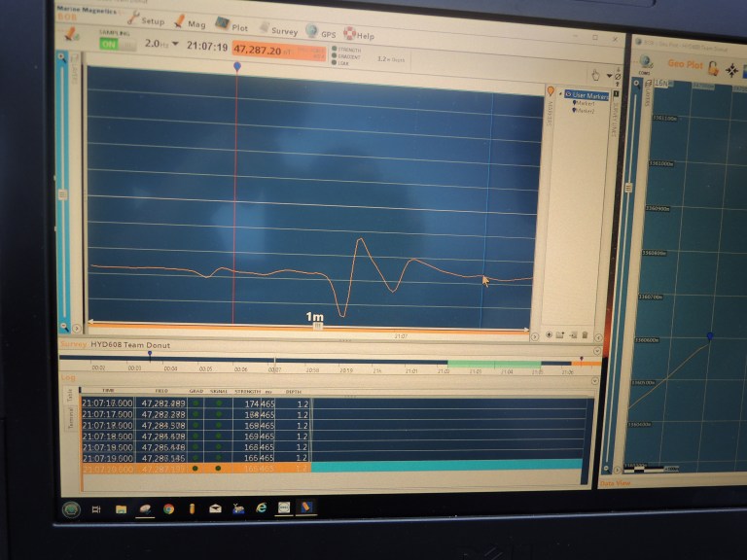Open the Mag menu
This screenshot has height=560, width=747.
click(x=190, y=23)
